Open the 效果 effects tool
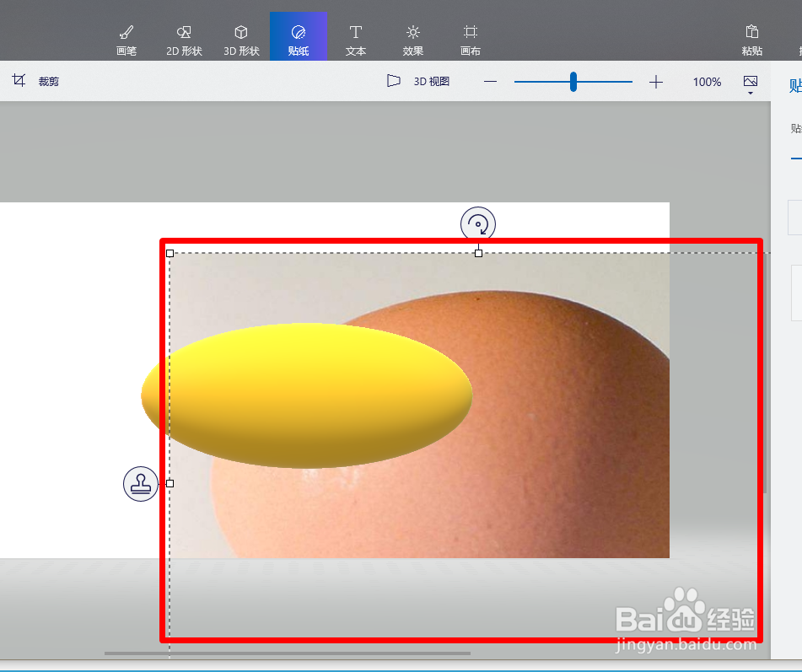Viewport: 802px width, 672px height. point(412,40)
